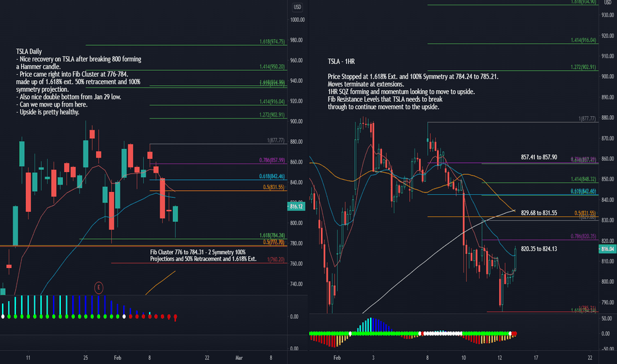Select the 0.786(820.35) Fib label
The height and width of the screenshot is (364, 617).
point(583,236)
